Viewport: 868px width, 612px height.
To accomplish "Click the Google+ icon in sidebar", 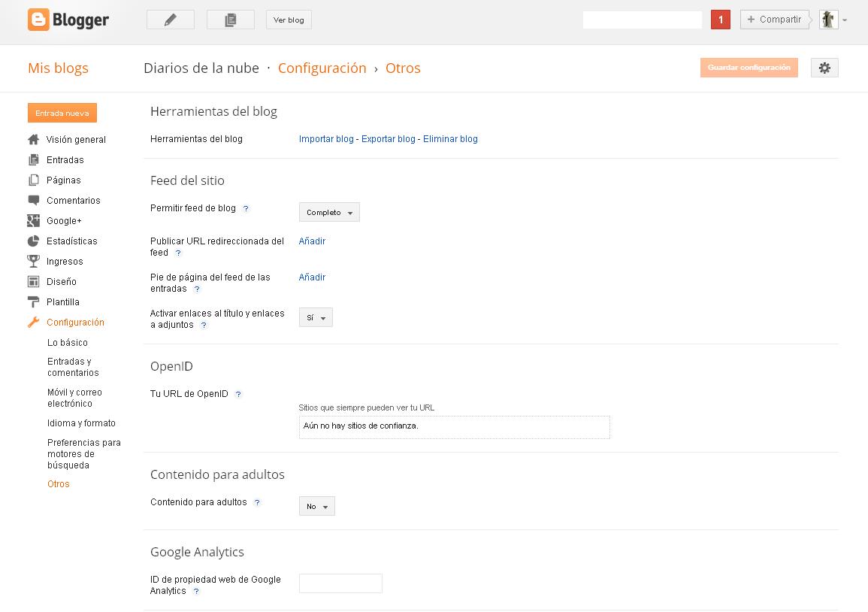I will point(33,220).
